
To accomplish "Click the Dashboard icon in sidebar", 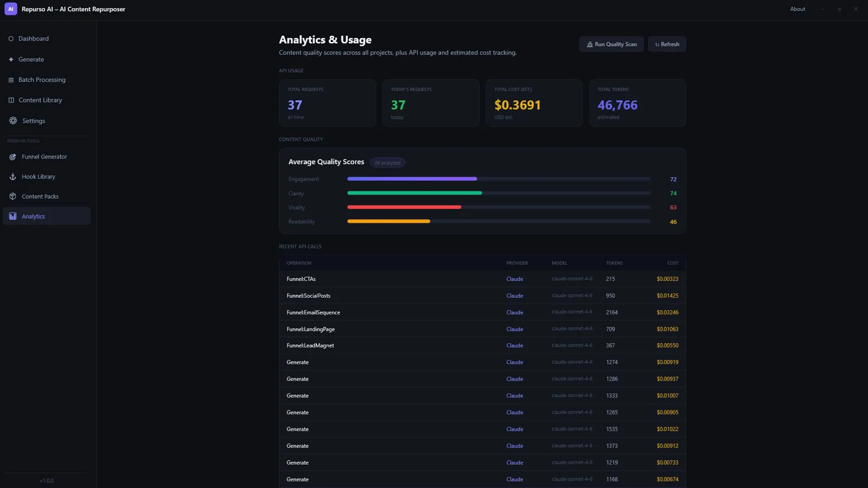I will 11,38.
